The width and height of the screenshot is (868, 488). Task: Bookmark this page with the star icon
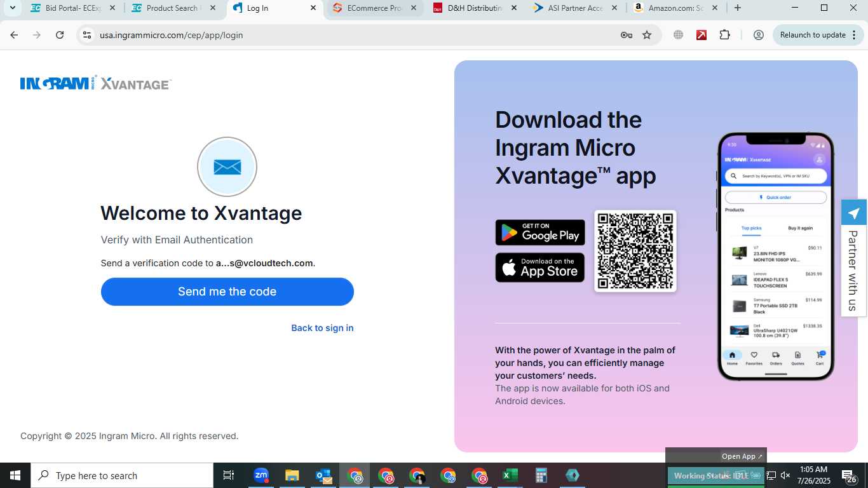647,35
